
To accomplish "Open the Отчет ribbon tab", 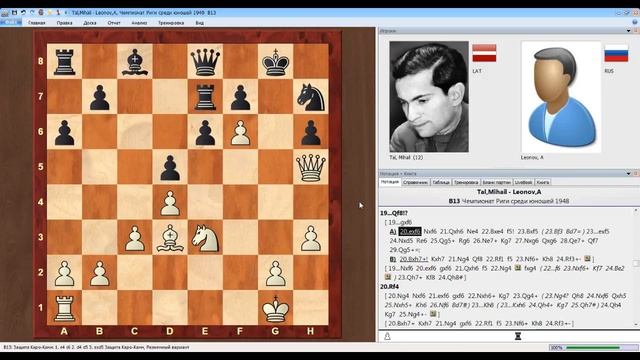I will click(x=114, y=23).
